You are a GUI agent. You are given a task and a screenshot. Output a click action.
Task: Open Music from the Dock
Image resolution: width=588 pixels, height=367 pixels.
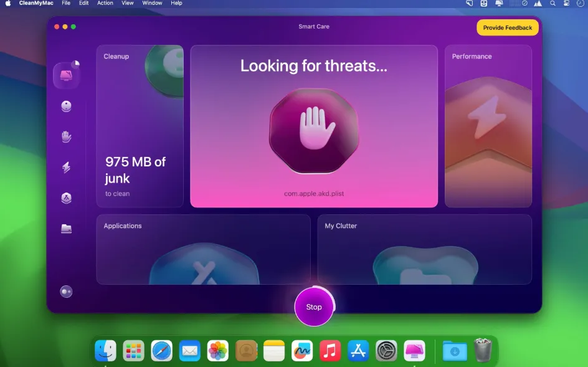click(x=330, y=351)
